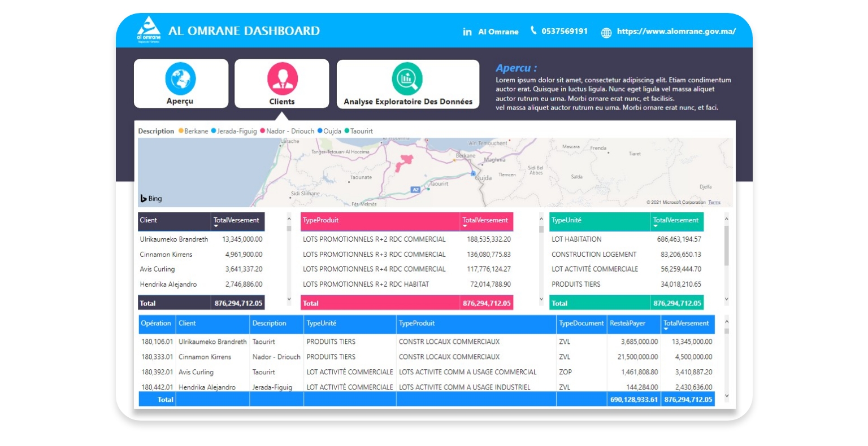868x446 pixels.
Task: Select the Berkane orange legend dot
Action: coord(181,131)
